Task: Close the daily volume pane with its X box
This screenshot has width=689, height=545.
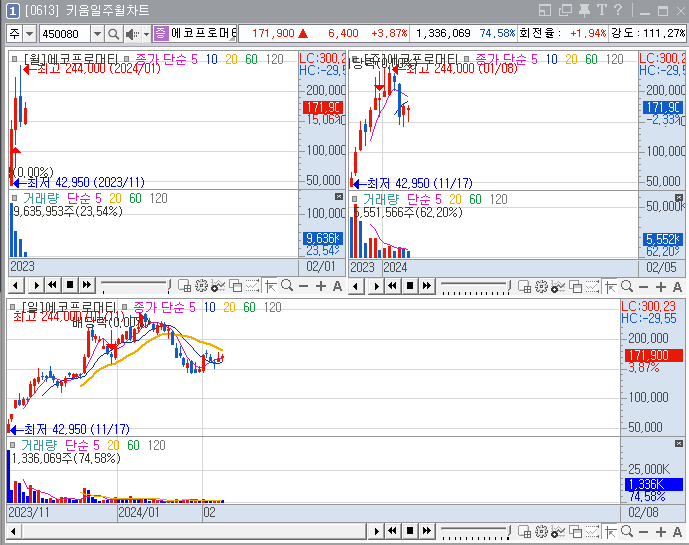Action: [x=679, y=444]
